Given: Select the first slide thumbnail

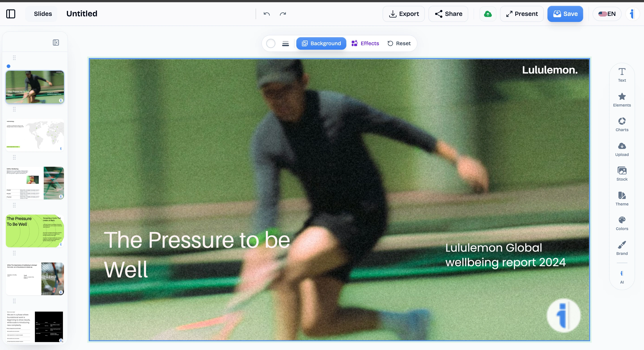Looking at the screenshot, I should click(35, 87).
